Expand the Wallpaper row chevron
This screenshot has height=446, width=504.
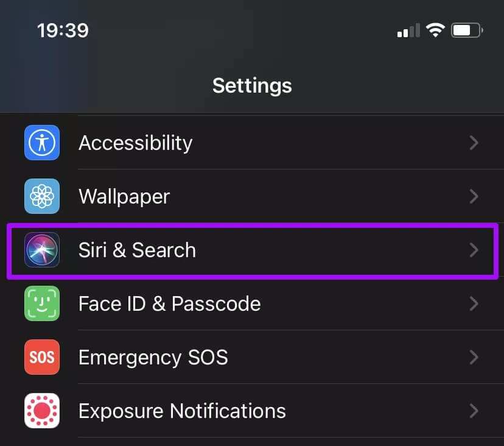(474, 196)
